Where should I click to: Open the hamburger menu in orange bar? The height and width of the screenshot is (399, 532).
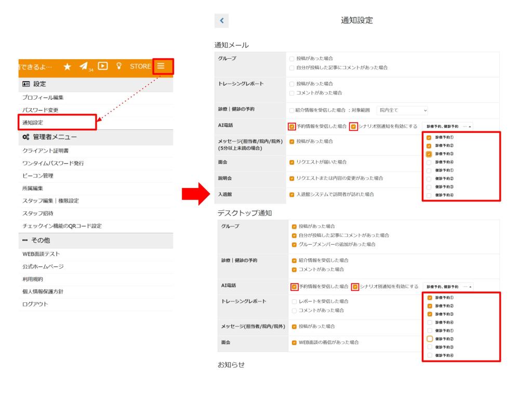(x=162, y=66)
